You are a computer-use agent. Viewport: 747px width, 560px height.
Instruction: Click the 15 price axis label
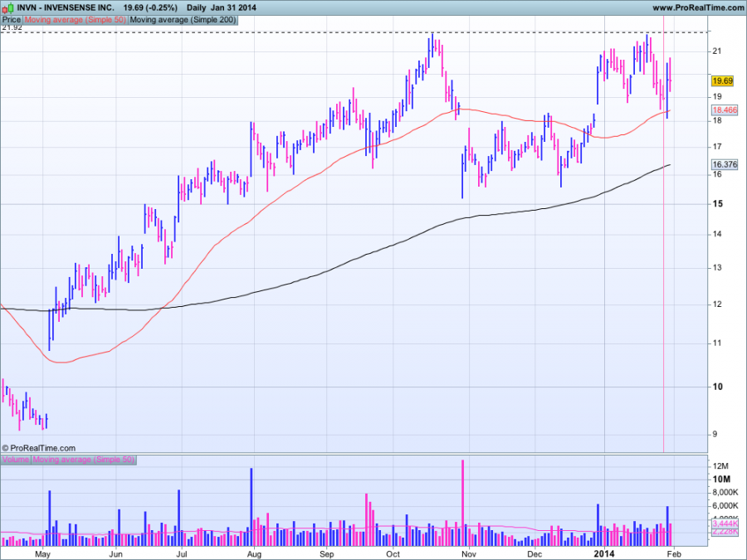(x=717, y=204)
